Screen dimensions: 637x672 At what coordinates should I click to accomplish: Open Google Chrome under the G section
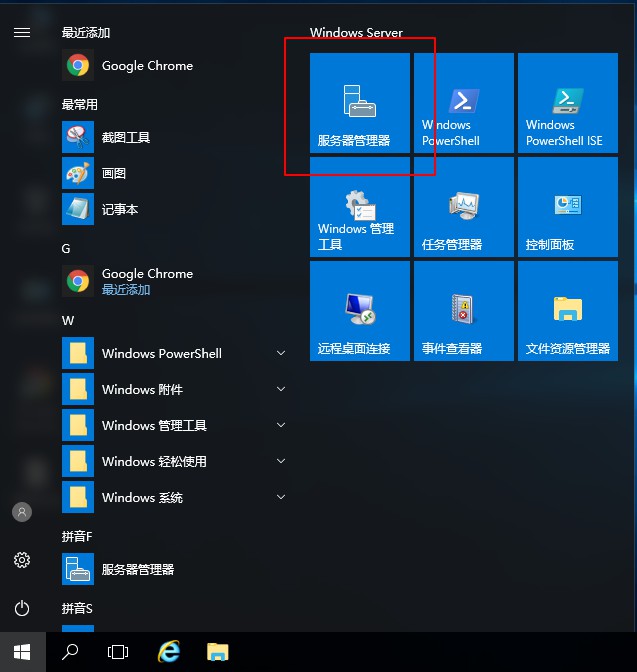point(176,281)
